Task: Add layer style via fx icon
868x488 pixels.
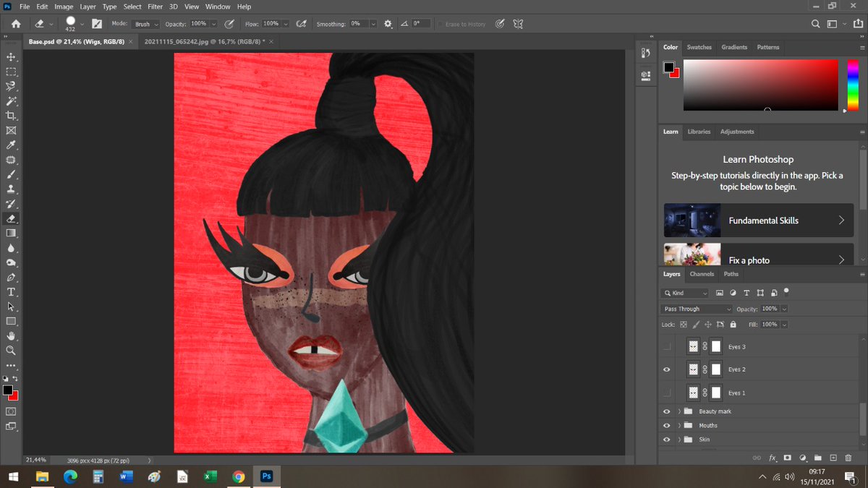Action: pyautogui.click(x=773, y=458)
